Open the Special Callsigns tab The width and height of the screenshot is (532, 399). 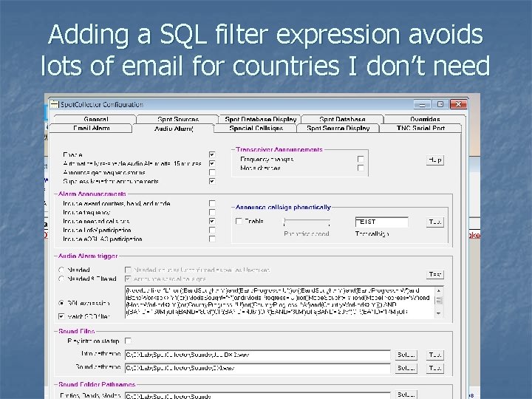256,128
